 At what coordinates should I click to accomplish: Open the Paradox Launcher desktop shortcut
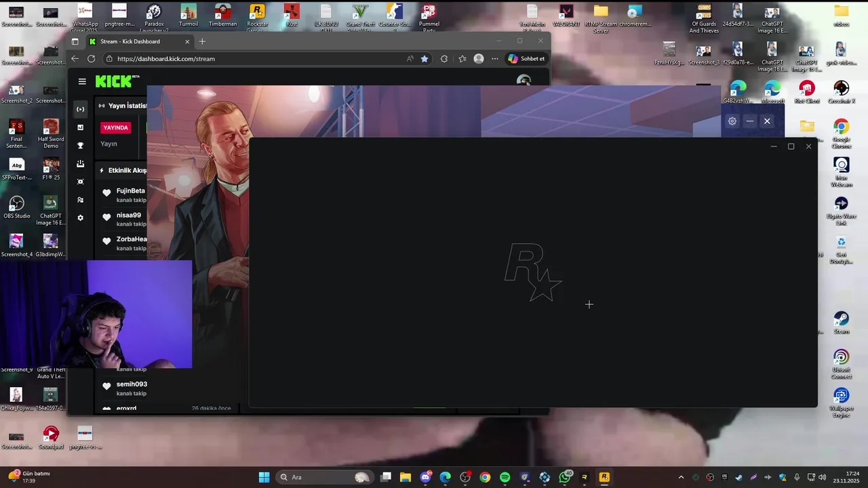click(x=154, y=18)
